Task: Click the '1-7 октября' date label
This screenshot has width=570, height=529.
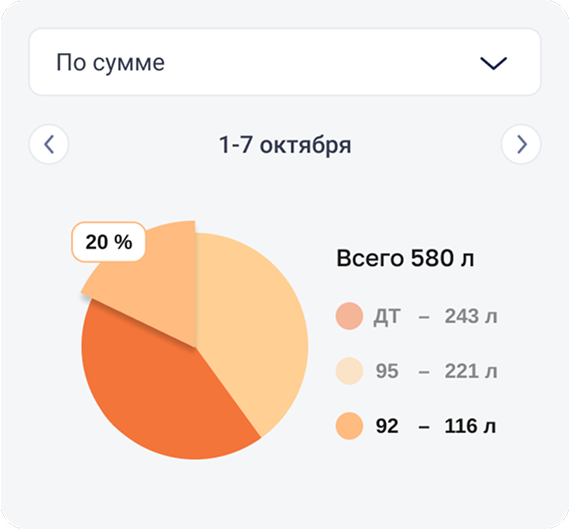Action: coord(285,145)
